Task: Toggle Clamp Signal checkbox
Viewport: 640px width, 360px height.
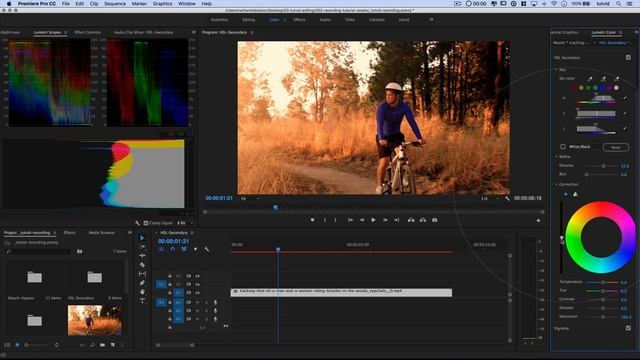Action: [x=146, y=223]
